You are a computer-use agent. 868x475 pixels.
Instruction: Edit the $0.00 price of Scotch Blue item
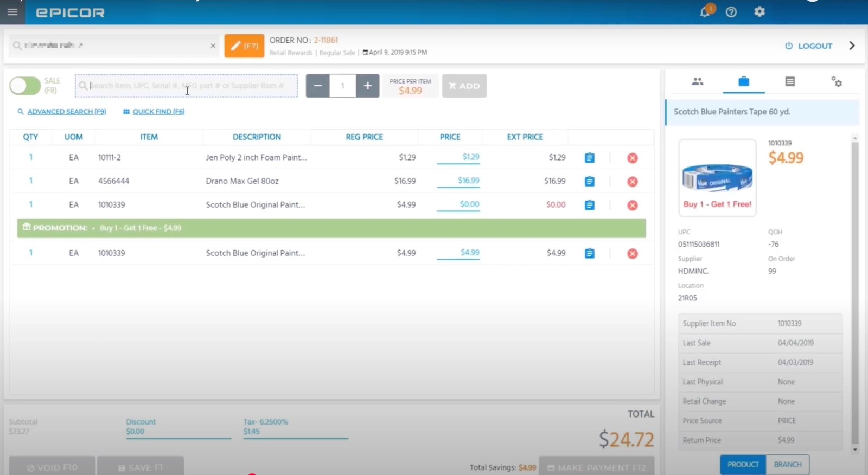tap(458, 204)
